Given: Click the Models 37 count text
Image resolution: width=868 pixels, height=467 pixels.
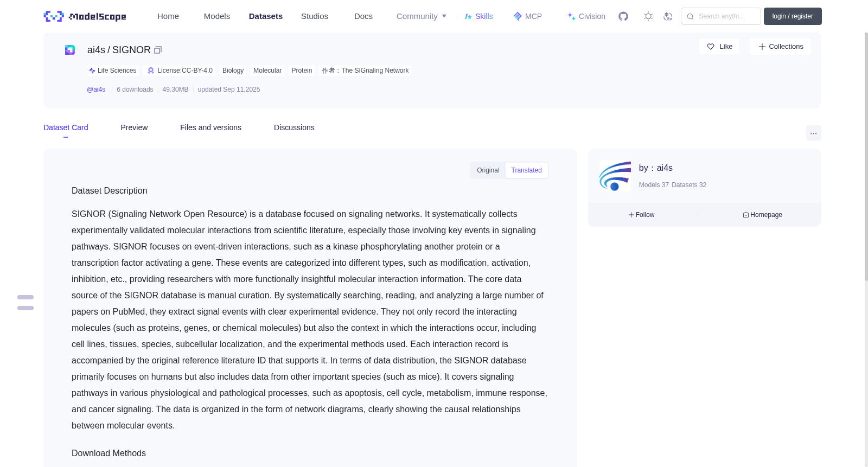Looking at the screenshot, I should tap(654, 185).
